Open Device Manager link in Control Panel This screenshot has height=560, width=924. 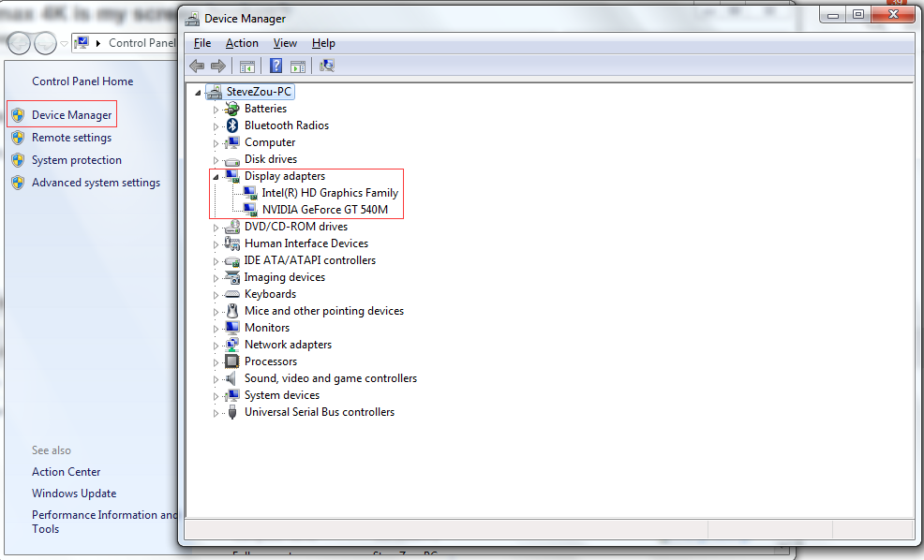[71, 115]
